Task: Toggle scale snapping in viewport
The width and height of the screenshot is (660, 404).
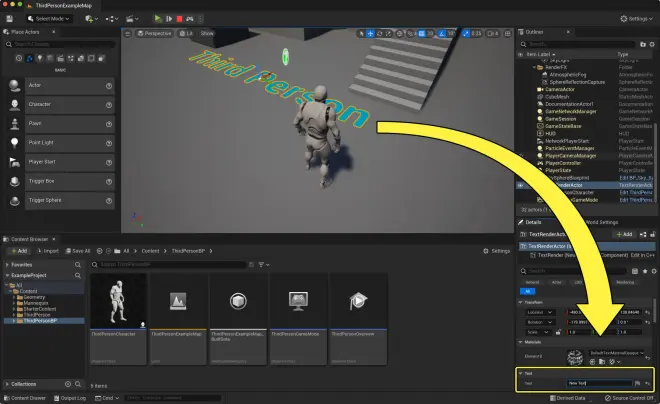Action: point(466,34)
